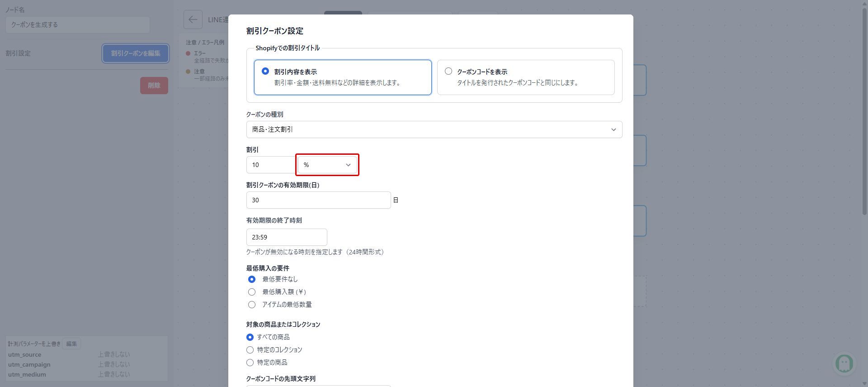Click the 割引クーポン設定 dialog heading
The height and width of the screenshot is (387, 868).
[x=275, y=31]
